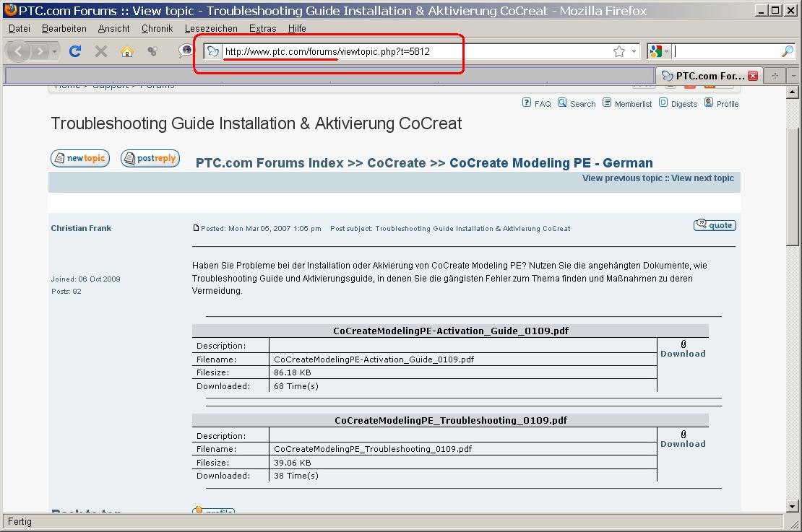This screenshot has width=802, height=532.
Task: Open the Google search engine selector
Action: [659, 51]
